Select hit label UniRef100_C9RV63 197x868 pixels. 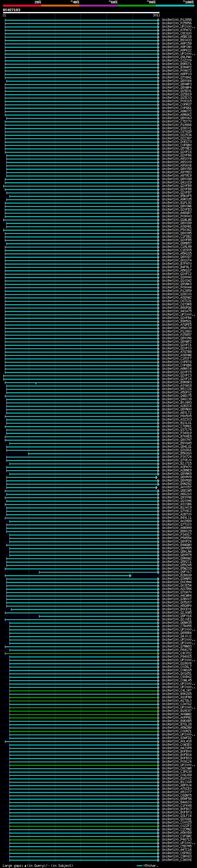(177, 856)
